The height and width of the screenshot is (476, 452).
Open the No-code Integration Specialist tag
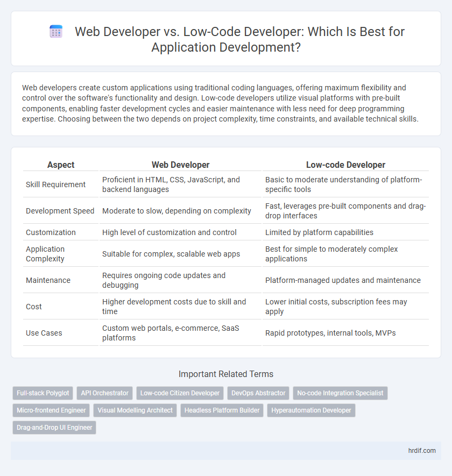pyautogui.click(x=340, y=393)
